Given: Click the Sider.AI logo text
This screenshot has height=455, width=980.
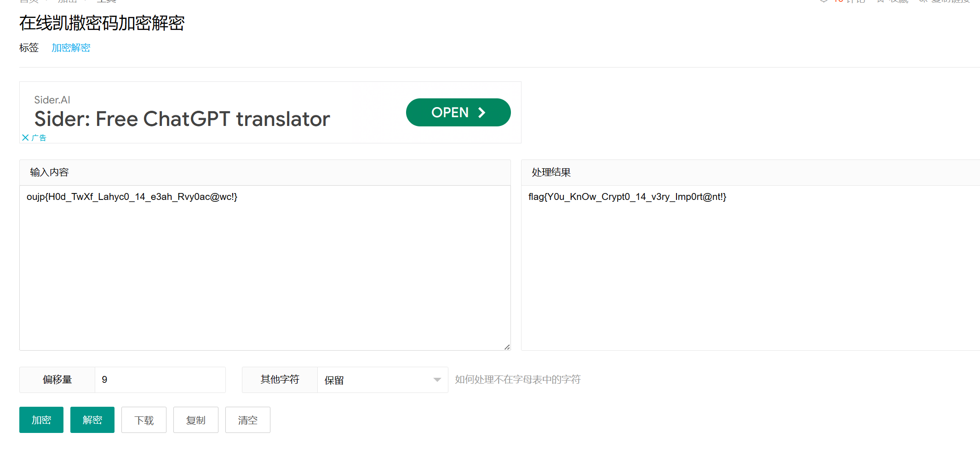Looking at the screenshot, I should pos(52,100).
